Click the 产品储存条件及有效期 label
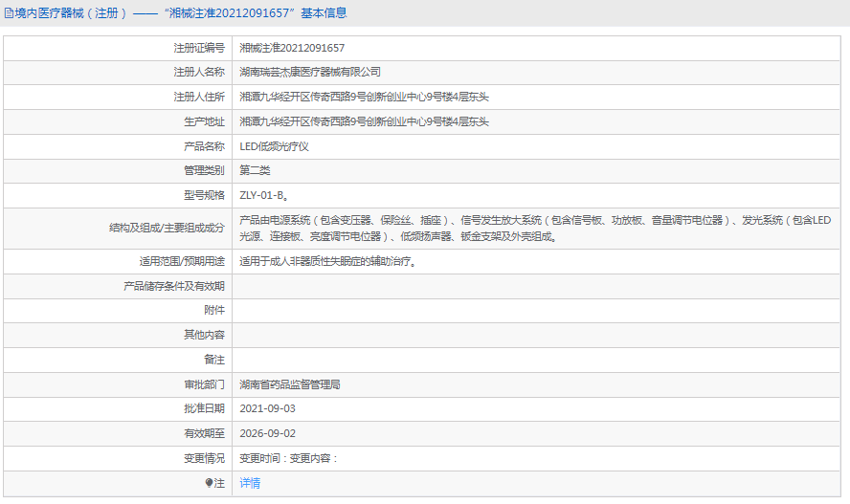Viewport: 850px width, 504px height. click(x=174, y=286)
